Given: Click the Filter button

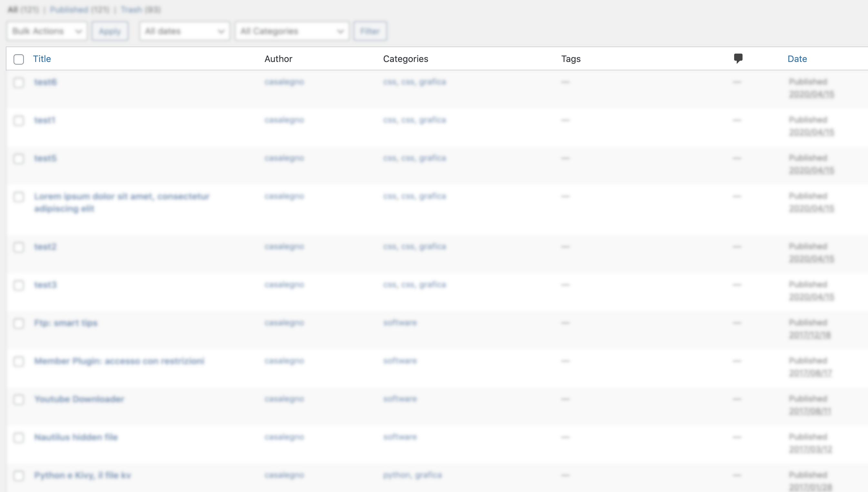Looking at the screenshot, I should 370,31.
